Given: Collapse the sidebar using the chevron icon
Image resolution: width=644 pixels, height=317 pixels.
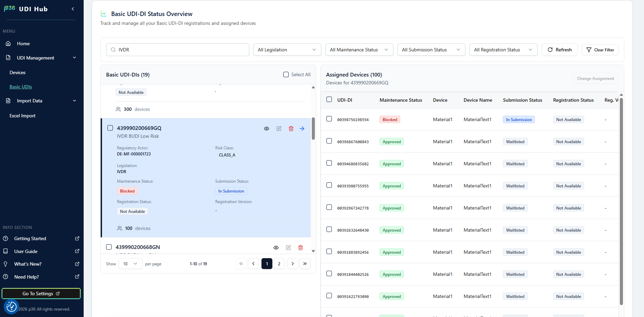Looking at the screenshot, I should click(x=73, y=9).
